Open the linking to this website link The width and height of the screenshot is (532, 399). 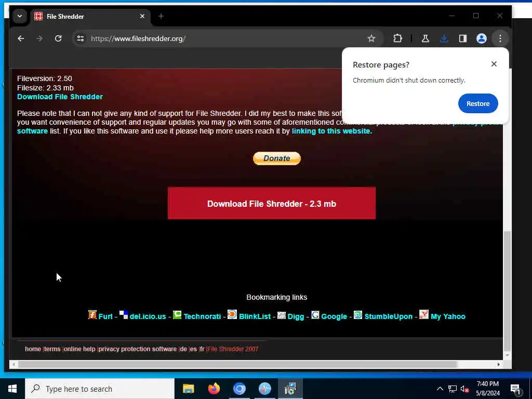coord(332,131)
